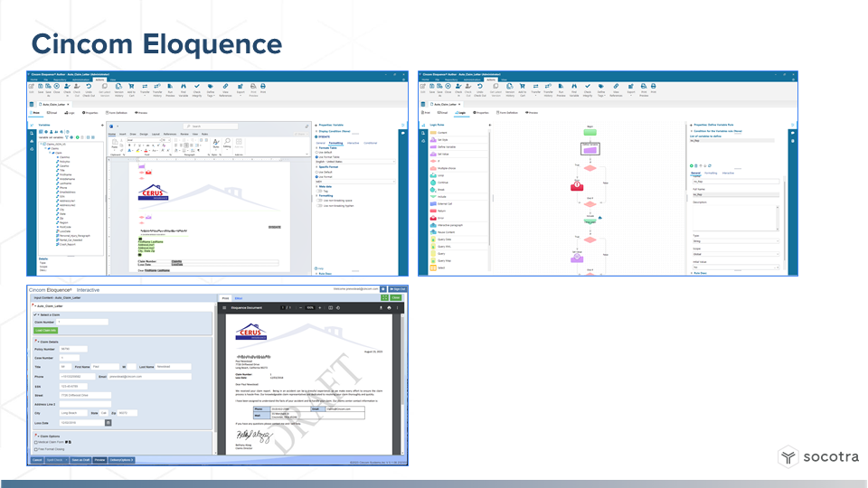Screen dimensions: 868x488
Task: Select the External Call logic rule
Action: [459, 203]
